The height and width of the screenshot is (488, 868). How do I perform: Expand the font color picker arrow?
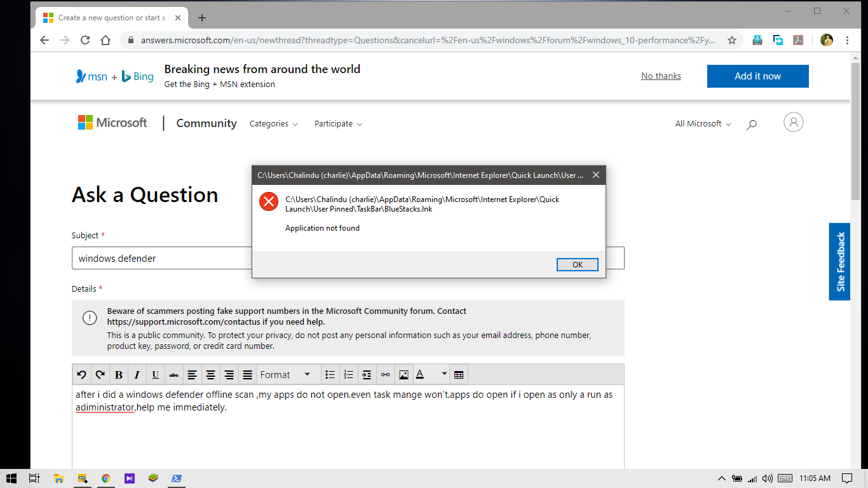click(x=444, y=375)
